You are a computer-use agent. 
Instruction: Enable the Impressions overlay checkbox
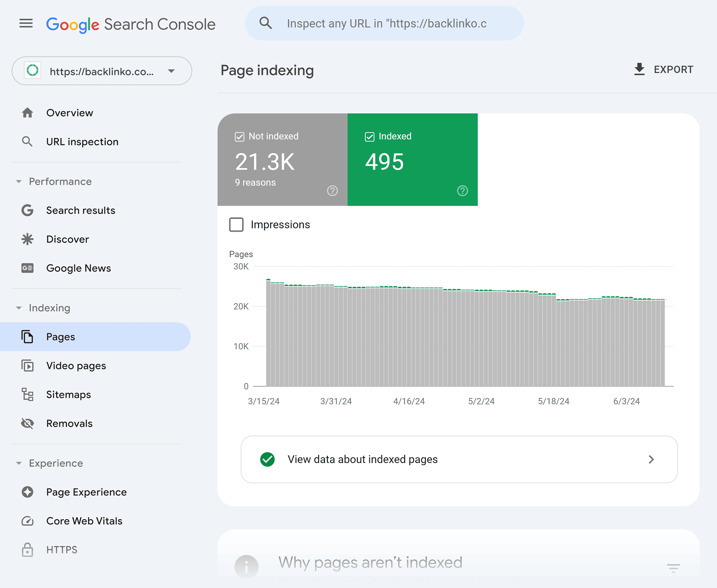(237, 225)
